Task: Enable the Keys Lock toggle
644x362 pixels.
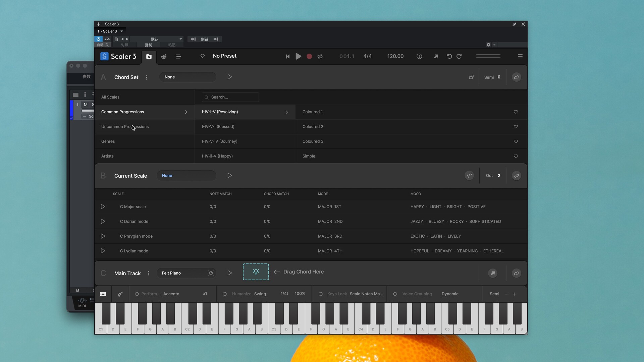Action: click(321, 294)
